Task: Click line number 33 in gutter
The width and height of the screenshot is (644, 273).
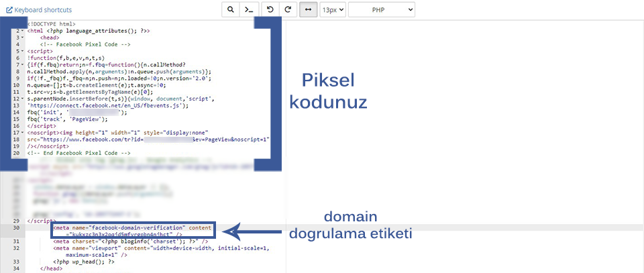Action: [x=16, y=262]
